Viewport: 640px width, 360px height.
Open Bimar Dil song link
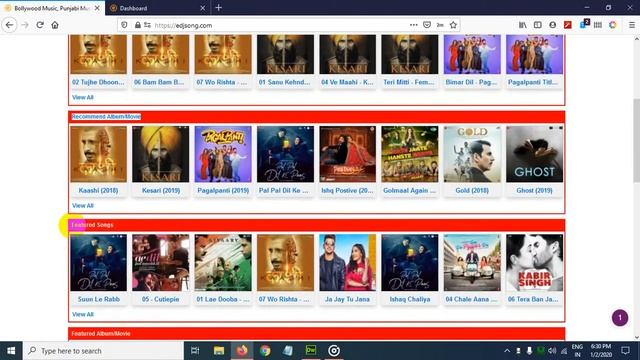tap(471, 82)
